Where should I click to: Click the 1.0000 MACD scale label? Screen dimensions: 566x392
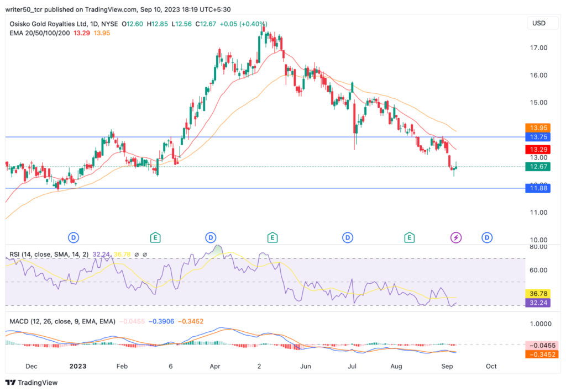pyautogui.click(x=541, y=324)
